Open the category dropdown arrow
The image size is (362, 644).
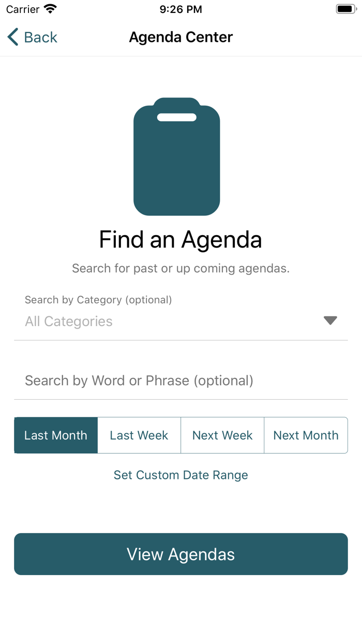click(x=330, y=320)
